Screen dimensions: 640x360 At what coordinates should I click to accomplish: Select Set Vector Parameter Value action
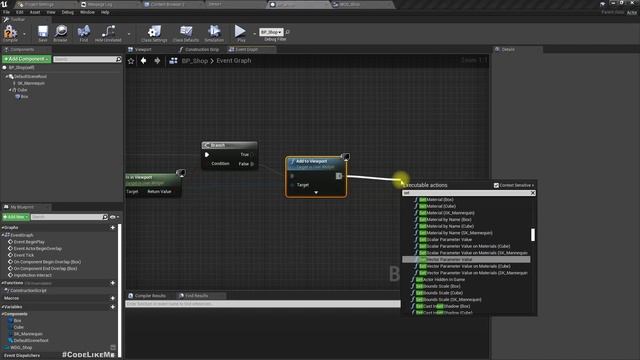click(466, 260)
